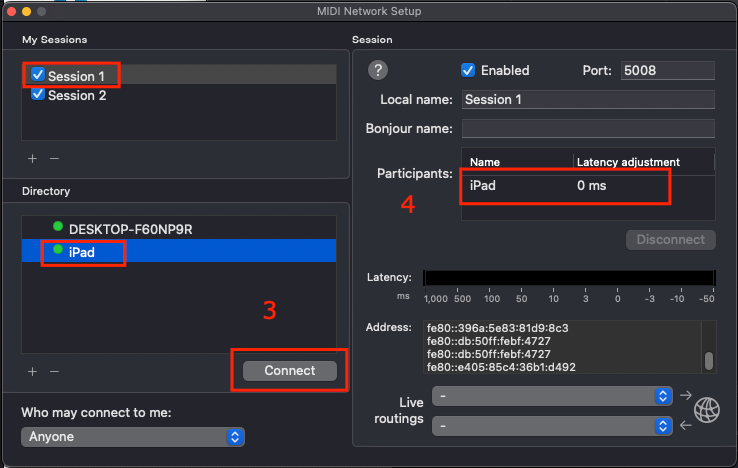Click the Port number field
Screen dimensions: 738x468
pos(667,71)
